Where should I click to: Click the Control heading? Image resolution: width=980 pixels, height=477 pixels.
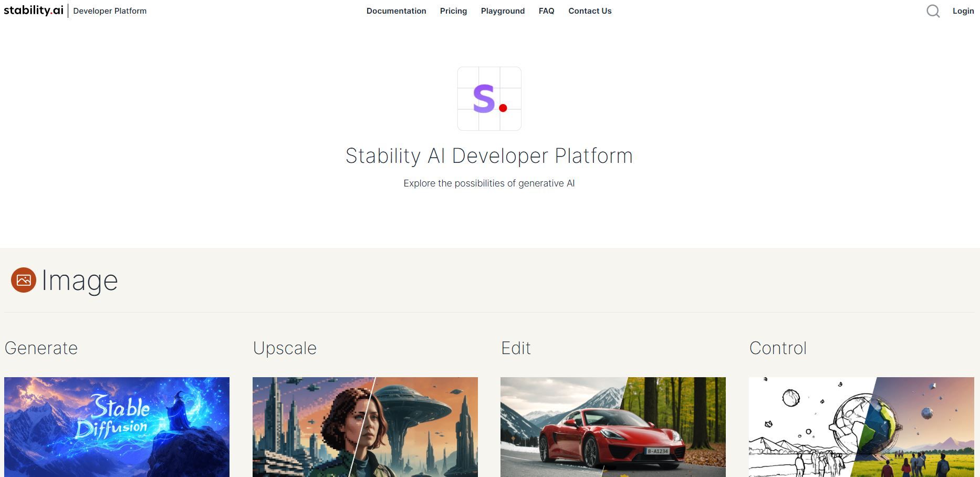tap(778, 348)
